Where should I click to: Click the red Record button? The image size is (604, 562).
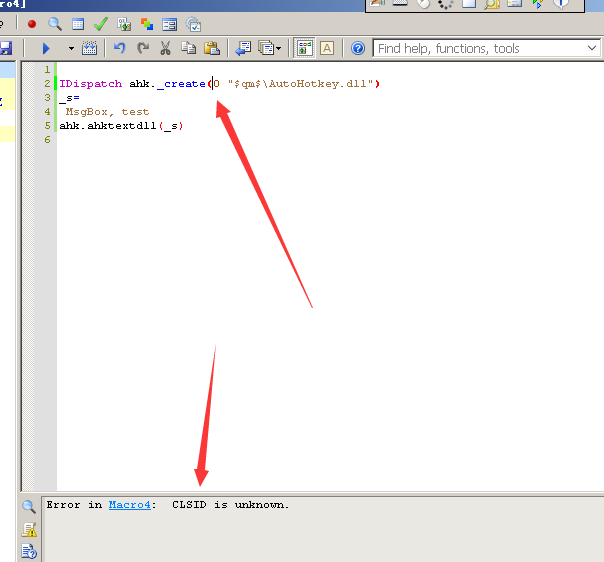pyautogui.click(x=32, y=24)
